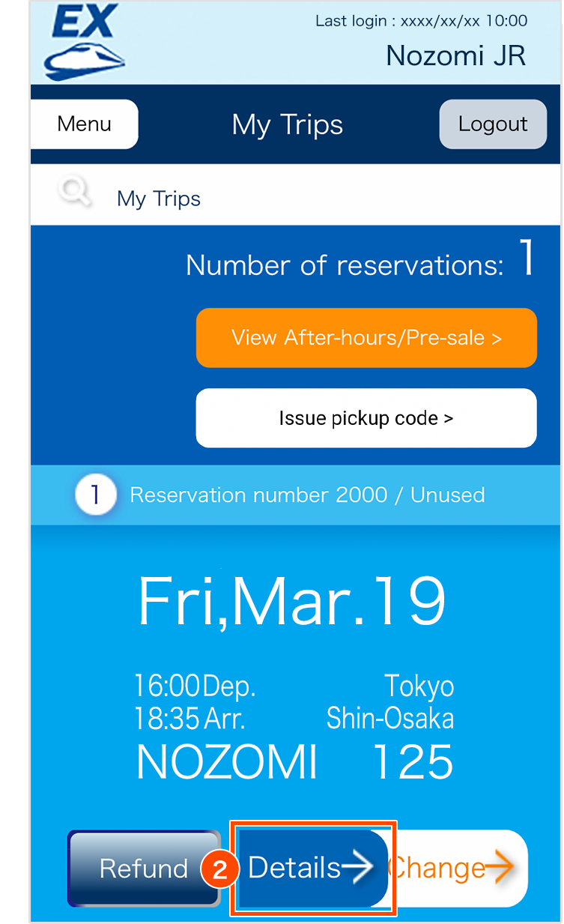The width and height of the screenshot is (564, 924).
Task: Select the My Trips breadcrumb label
Action: tap(159, 199)
